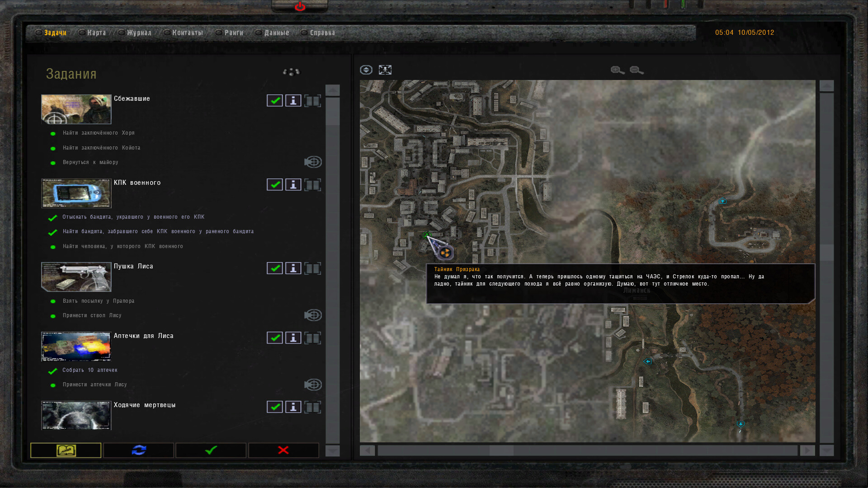Click the red X filter button
The width and height of the screenshot is (868, 488).
[x=283, y=450]
